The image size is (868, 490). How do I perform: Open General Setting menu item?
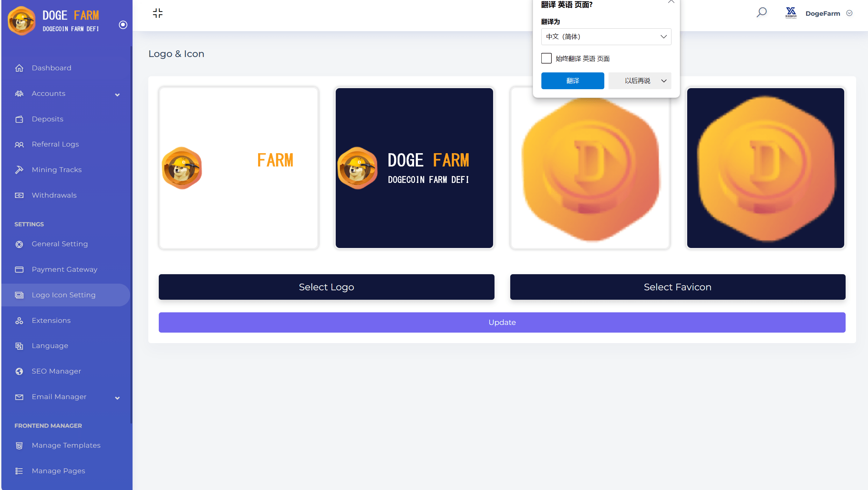[59, 243]
